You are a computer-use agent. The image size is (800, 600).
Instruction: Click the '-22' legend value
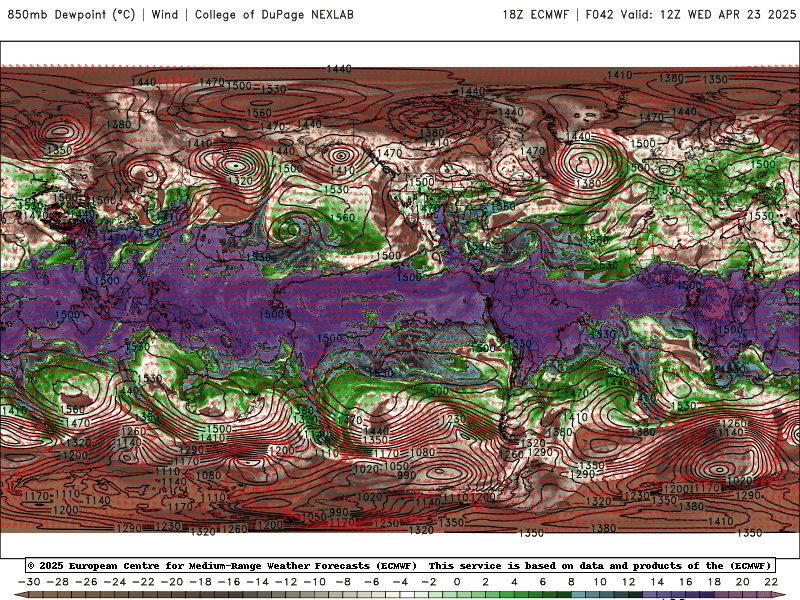[x=143, y=582]
